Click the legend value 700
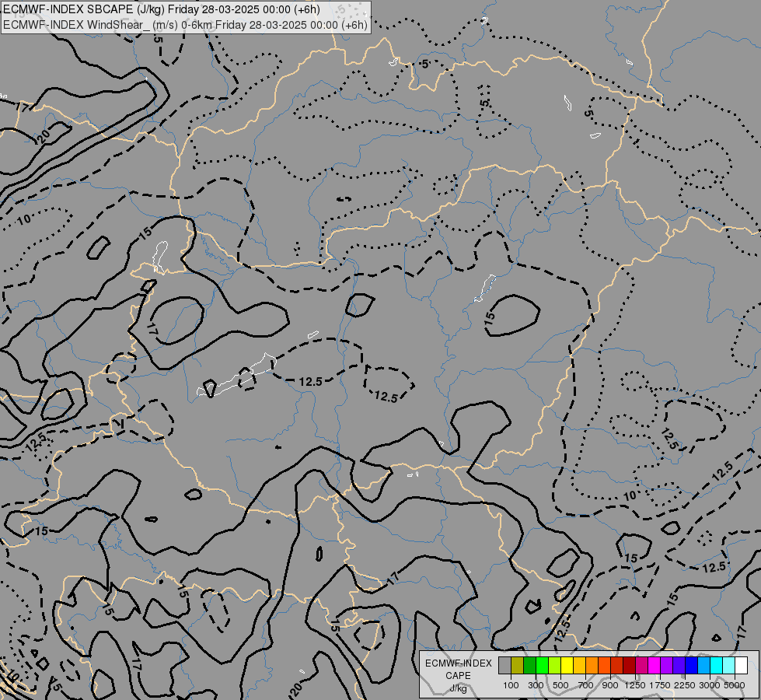This screenshot has width=761, height=700. [586, 685]
